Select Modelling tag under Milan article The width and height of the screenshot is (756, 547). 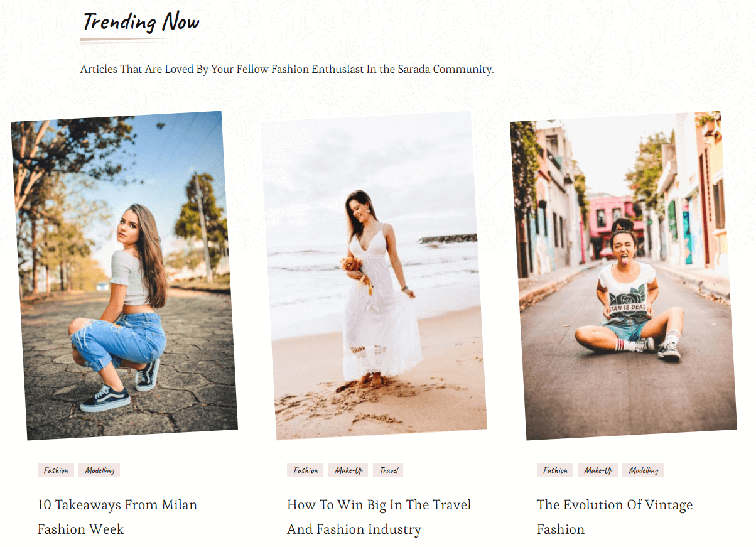(x=99, y=470)
